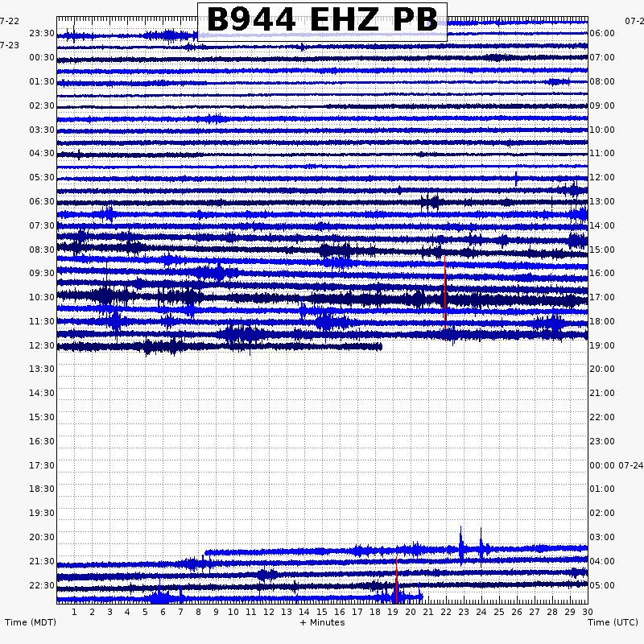The height and width of the screenshot is (644, 644).
Task: Click the 16:00 UTC time label
Action: pyautogui.click(x=602, y=273)
